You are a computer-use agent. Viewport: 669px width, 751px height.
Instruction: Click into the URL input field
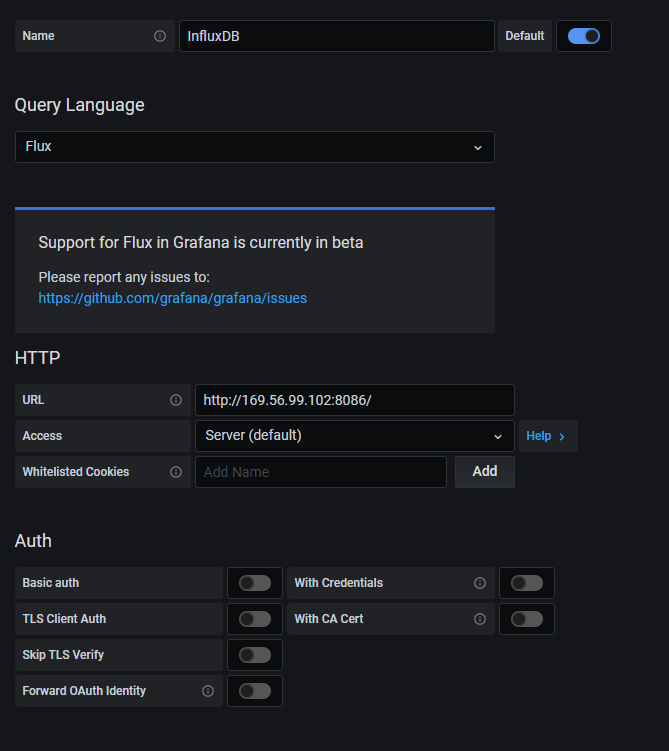(x=355, y=400)
